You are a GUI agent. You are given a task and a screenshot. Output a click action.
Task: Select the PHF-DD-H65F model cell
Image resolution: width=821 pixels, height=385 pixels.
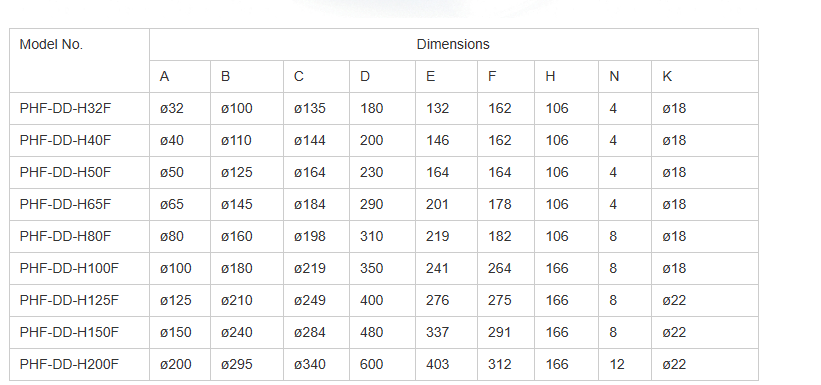[x=80, y=204]
